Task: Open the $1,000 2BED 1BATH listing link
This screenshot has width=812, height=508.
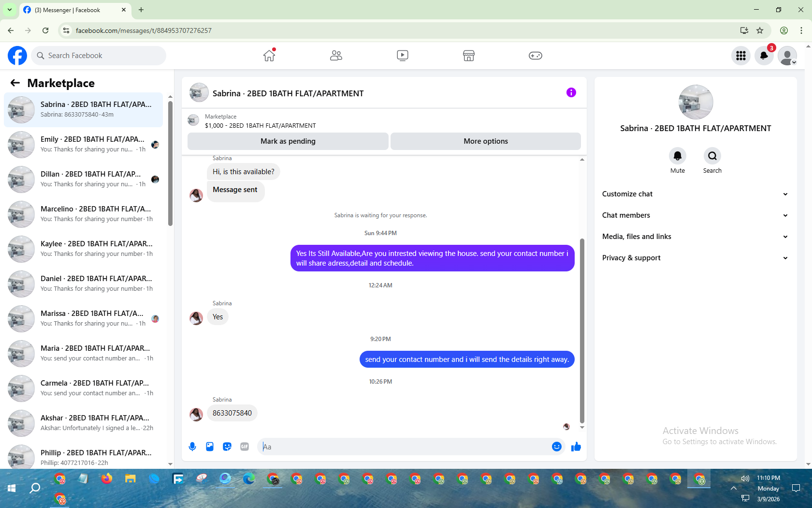Action: click(261, 125)
